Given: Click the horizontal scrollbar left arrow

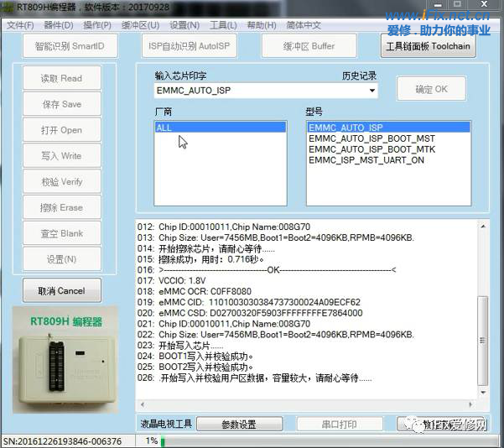Looking at the screenshot, I should coord(143,404).
